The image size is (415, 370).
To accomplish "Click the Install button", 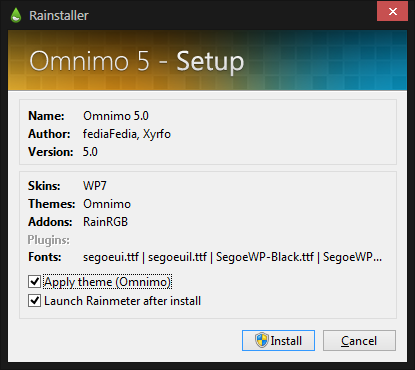I will pos(278,340).
